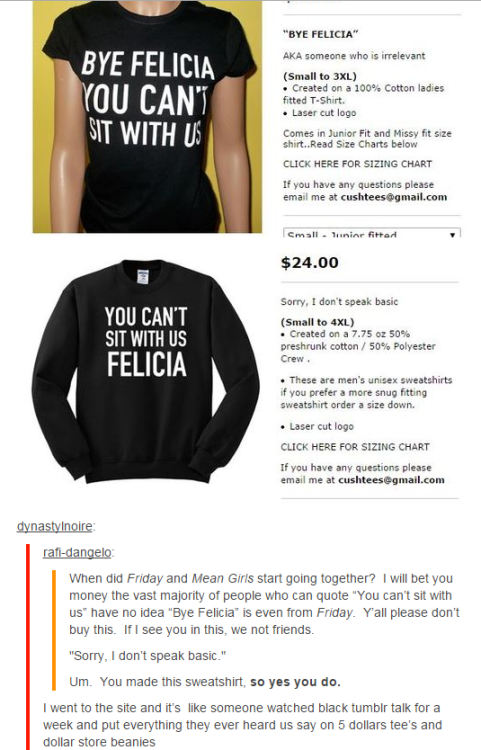Click the (Small to 4XL) size range text
This screenshot has width=481, height=750.
pos(317,322)
